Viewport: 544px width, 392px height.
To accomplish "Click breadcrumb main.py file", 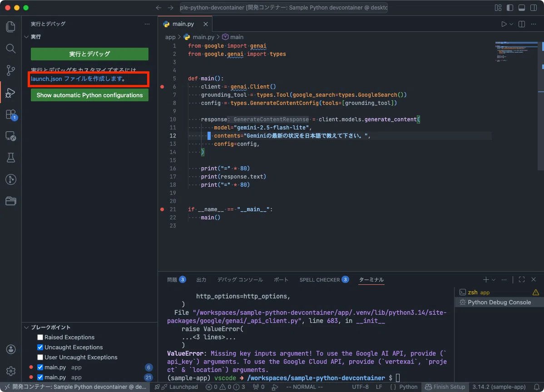I will point(199,37).
